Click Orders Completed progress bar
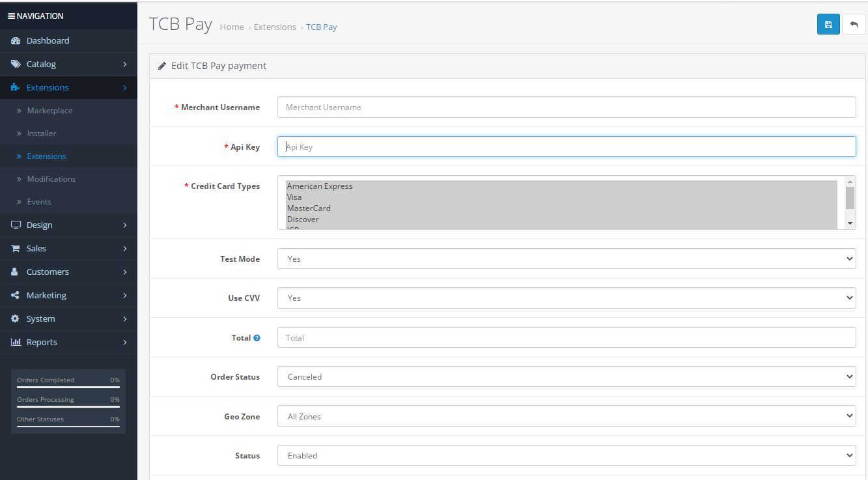Viewport: 868px width, 480px height. [68, 388]
